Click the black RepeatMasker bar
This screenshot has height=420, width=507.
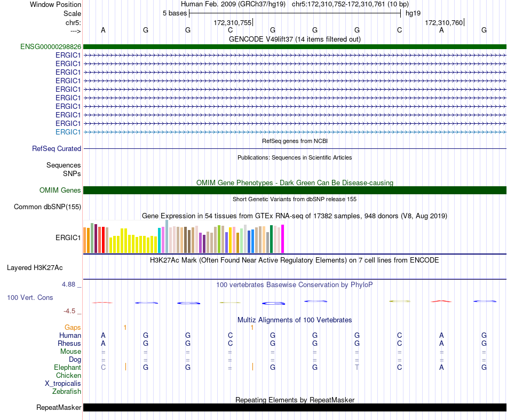click(295, 407)
